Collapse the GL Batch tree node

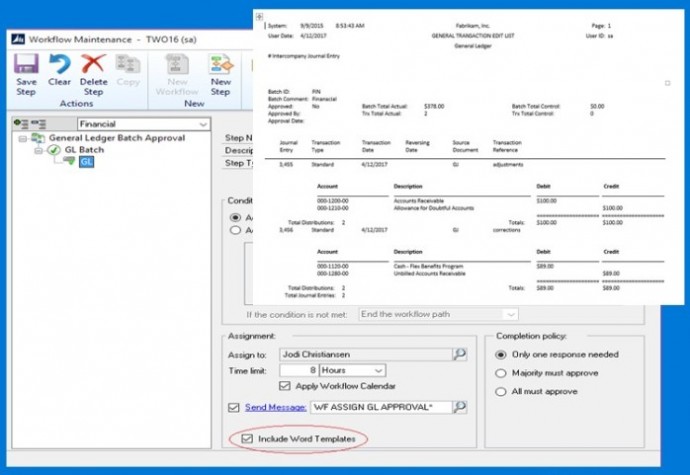pos(39,151)
